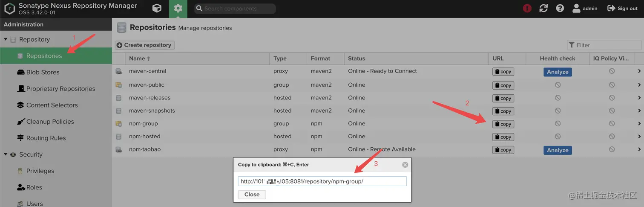Click npm-taobao repository name
The height and width of the screenshot is (207, 644).
pos(145,149)
